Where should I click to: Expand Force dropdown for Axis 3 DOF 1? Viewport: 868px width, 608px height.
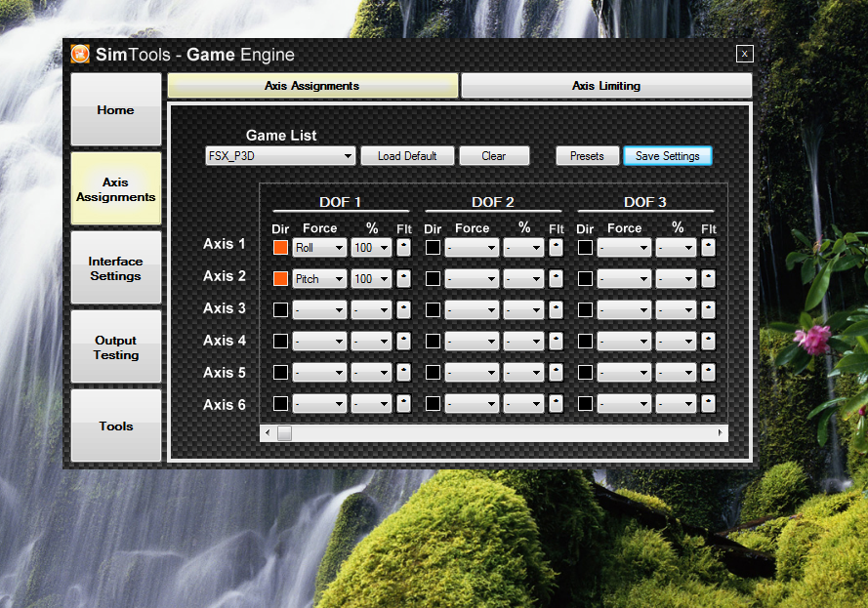click(319, 309)
